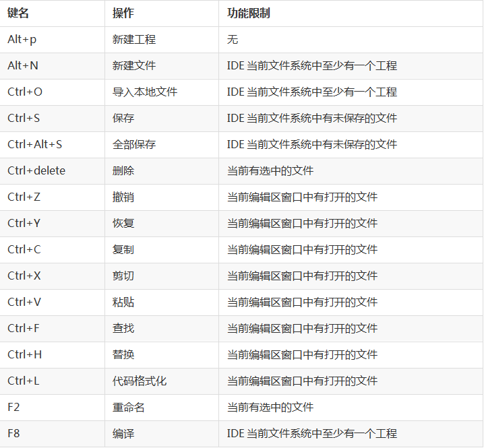Viewport: 484px width, 448px height.
Task: Select the Ctrl+Y shortcut cell
Action: coord(52,224)
